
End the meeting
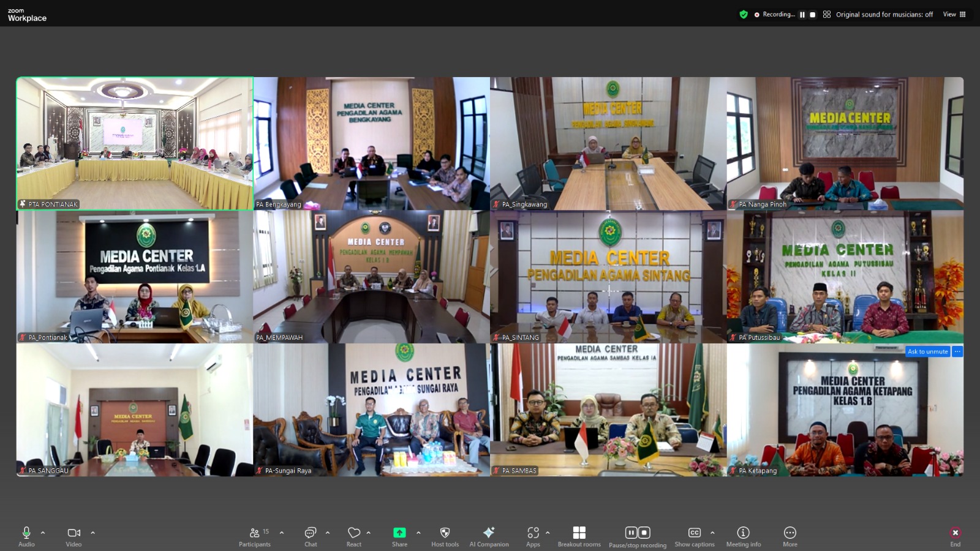pyautogui.click(x=955, y=536)
